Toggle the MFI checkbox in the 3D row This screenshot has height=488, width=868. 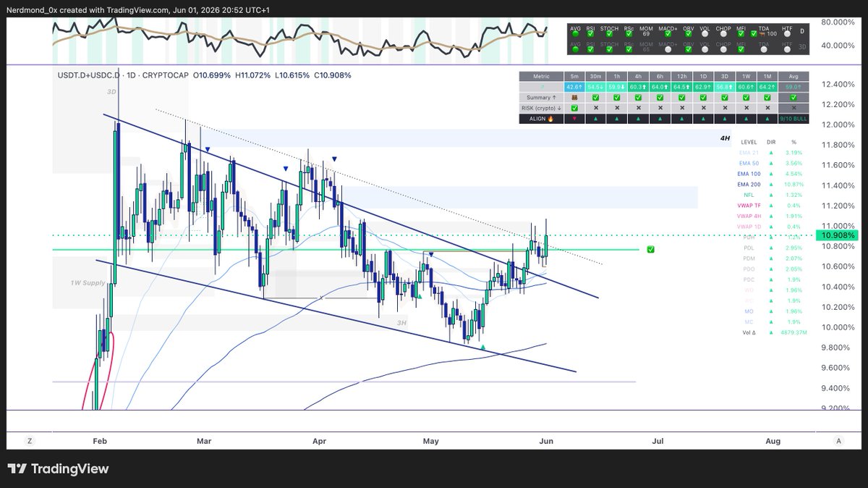click(741, 49)
